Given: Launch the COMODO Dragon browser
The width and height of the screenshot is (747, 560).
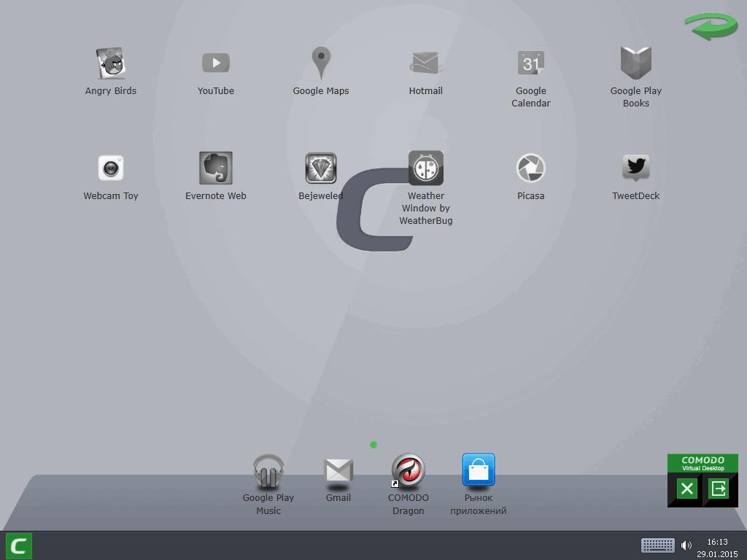Looking at the screenshot, I should (x=408, y=470).
